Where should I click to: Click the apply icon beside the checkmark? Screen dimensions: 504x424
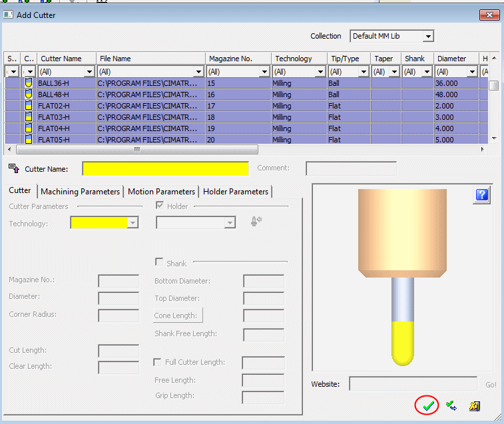[x=451, y=405]
